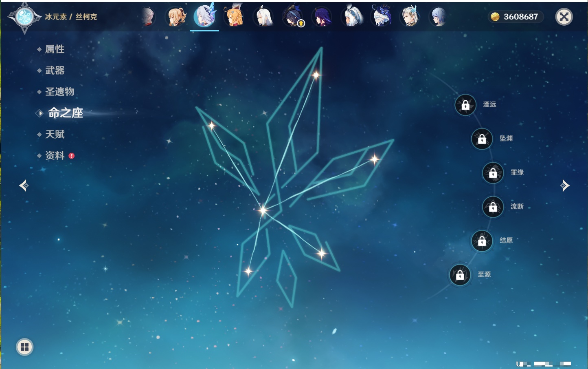This screenshot has width=588, height=369.
Task: Switch to the 武器 weapon tab
Action: click(x=55, y=71)
